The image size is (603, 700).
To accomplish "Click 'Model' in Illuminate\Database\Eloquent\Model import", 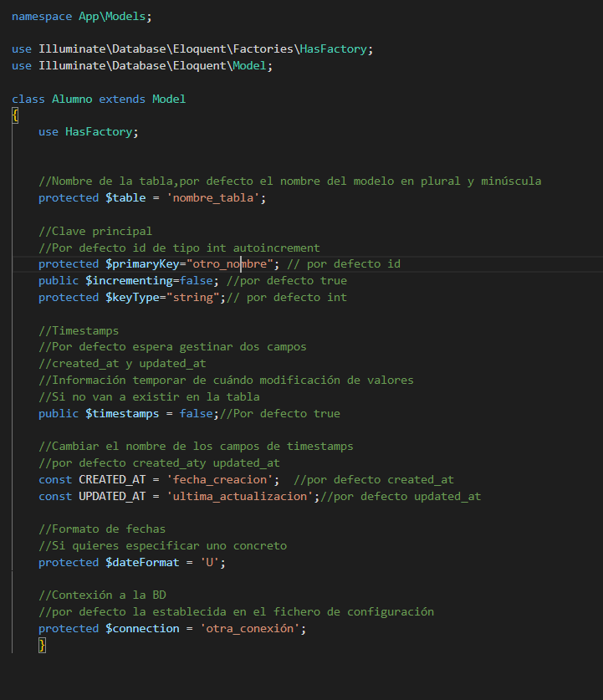I will pos(249,65).
